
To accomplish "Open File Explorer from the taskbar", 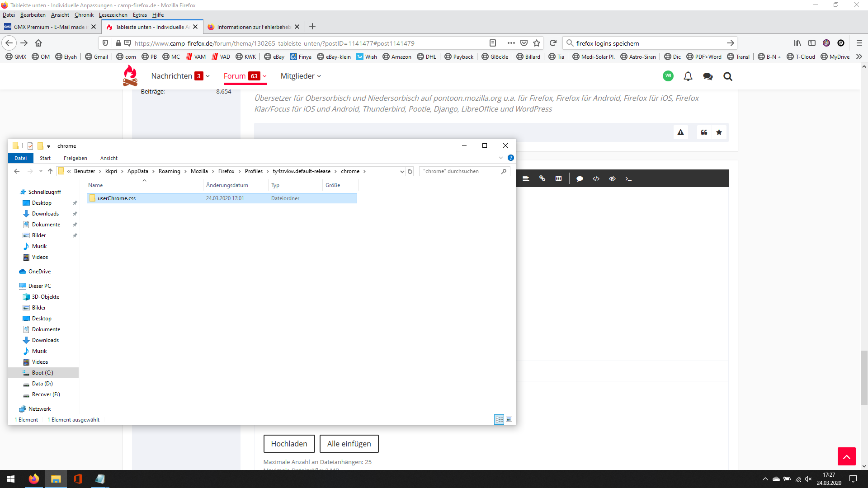I will 56,479.
